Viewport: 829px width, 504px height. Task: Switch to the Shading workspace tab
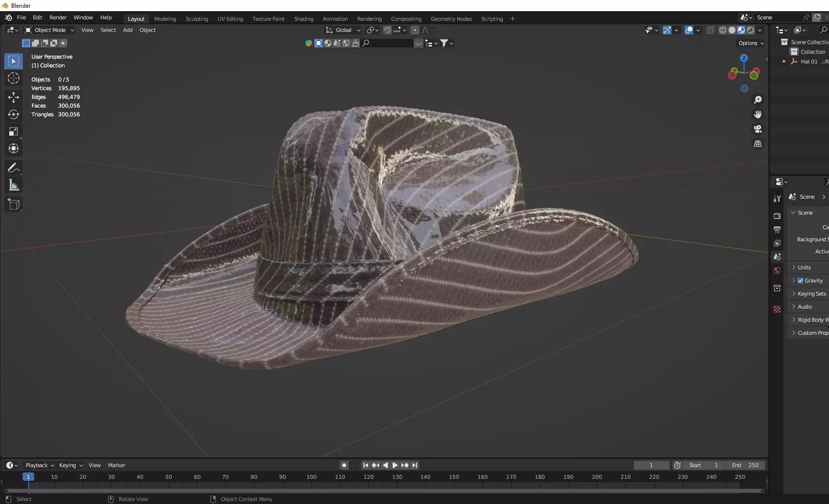[x=303, y=19]
